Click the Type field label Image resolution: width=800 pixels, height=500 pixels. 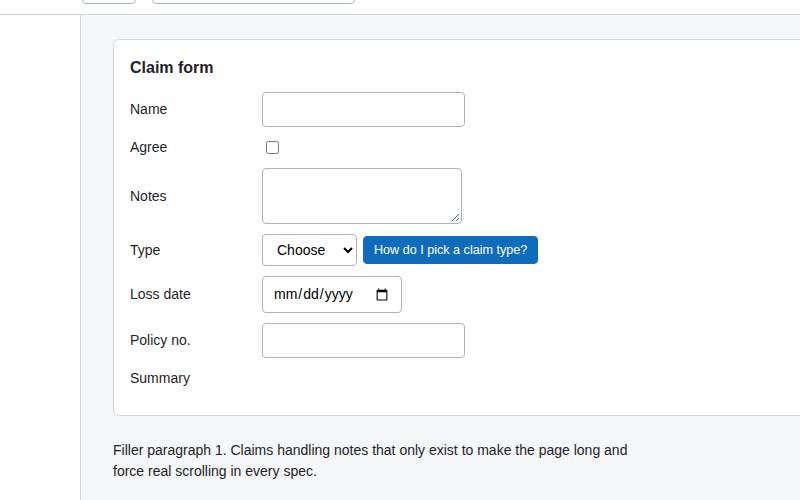tap(145, 250)
